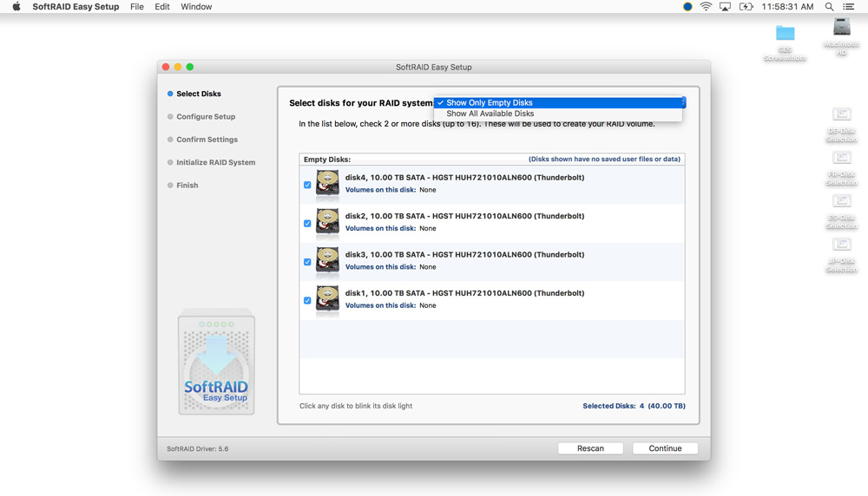Select the DE-Disk Selection file on desktop
The width and height of the screenshot is (868, 496).
click(x=841, y=125)
